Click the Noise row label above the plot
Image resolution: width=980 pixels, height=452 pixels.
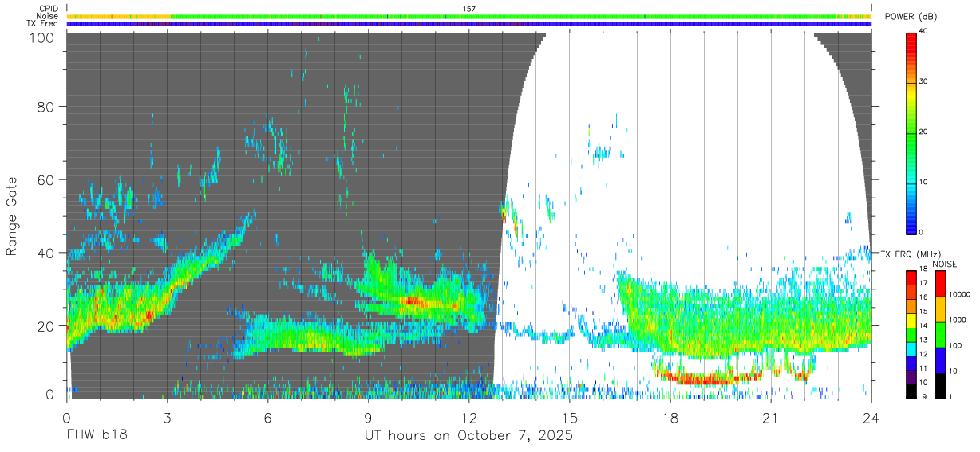pyautogui.click(x=48, y=16)
